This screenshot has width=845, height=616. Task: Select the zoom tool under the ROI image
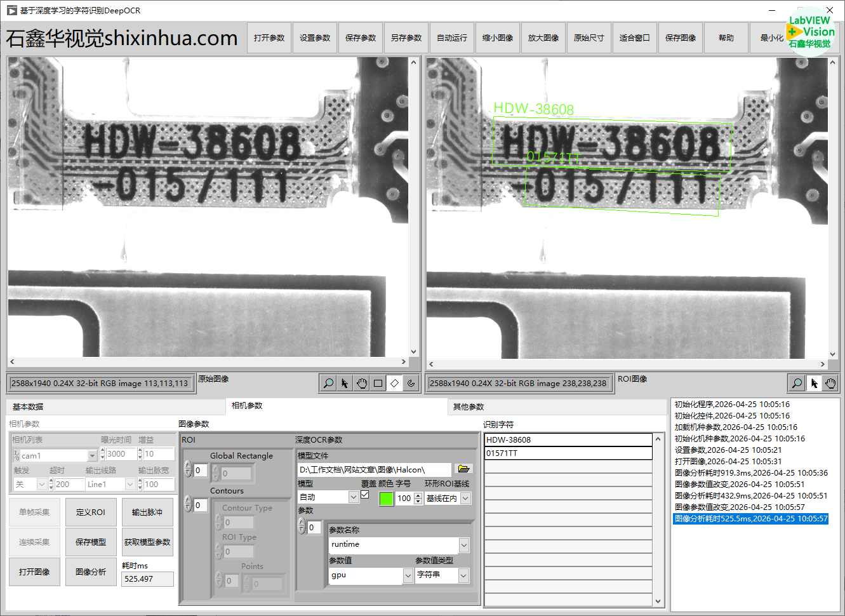(x=797, y=383)
